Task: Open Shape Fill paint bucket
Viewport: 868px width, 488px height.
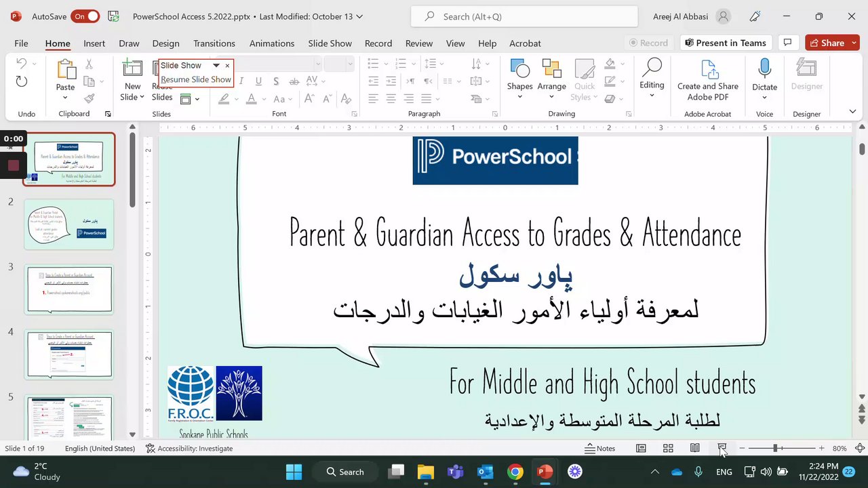Action: tap(610, 64)
